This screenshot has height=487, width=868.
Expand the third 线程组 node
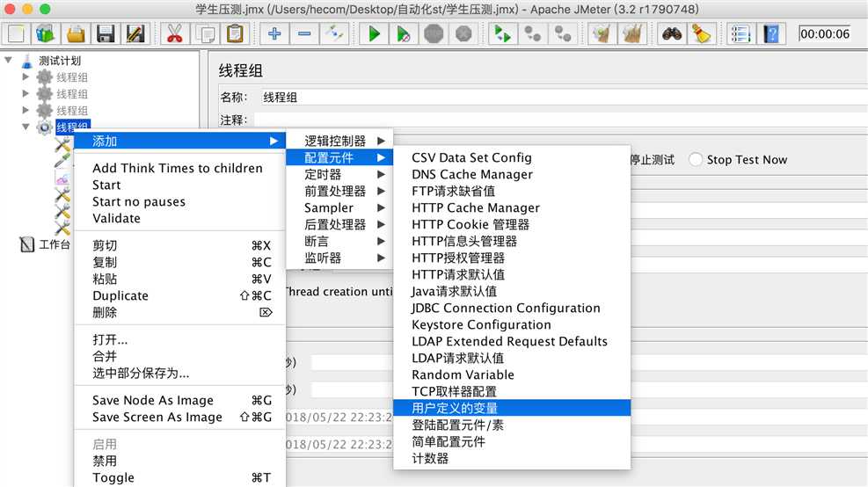[x=26, y=110]
